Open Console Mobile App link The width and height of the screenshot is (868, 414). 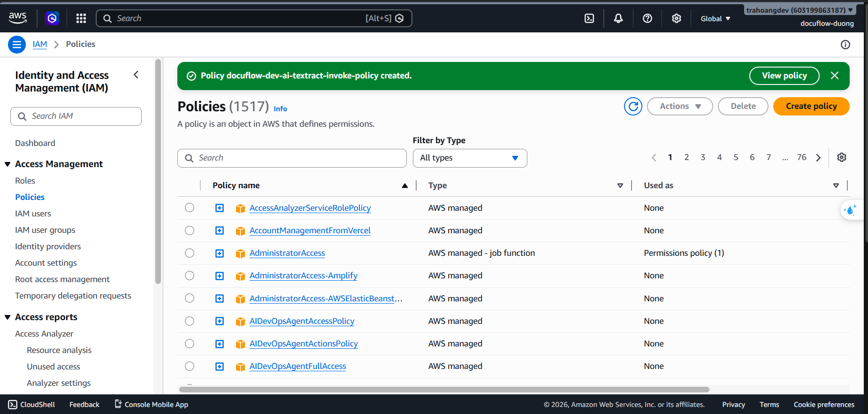pos(152,405)
